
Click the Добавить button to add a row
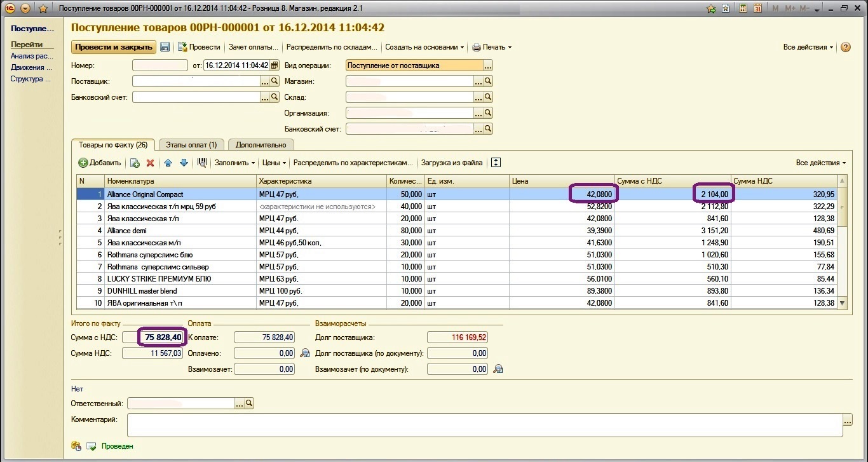point(100,163)
